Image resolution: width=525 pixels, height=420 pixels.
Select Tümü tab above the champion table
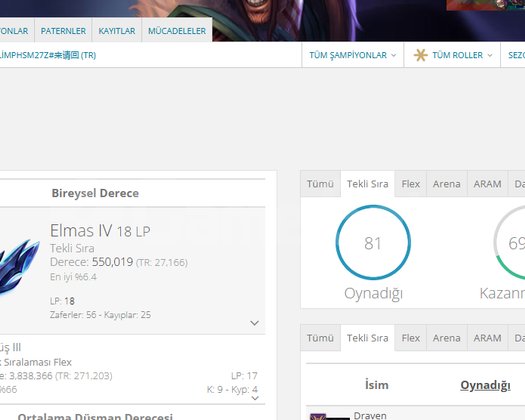pos(320,338)
